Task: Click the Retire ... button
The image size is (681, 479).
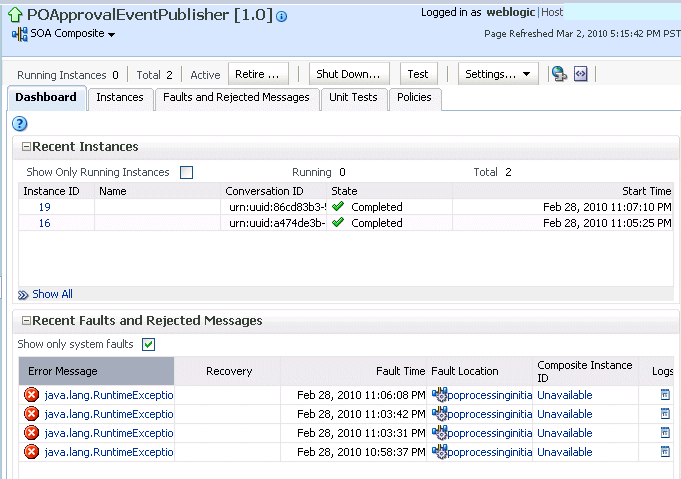Action: tap(258, 74)
